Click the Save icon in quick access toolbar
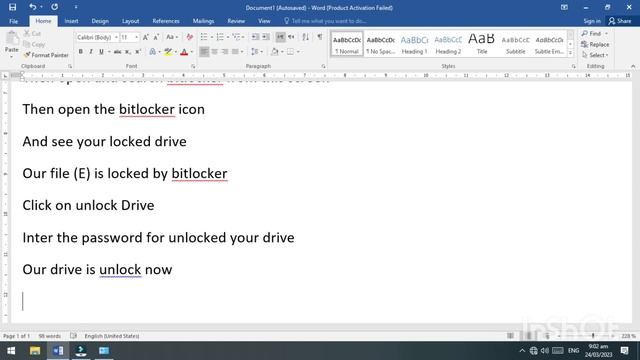 (x=12, y=7)
